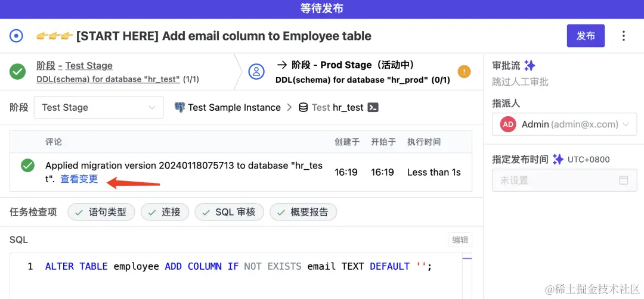Click the 编辑 button above SQL editor
This screenshot has width=644, height=299.
click(x=460, y=240)
